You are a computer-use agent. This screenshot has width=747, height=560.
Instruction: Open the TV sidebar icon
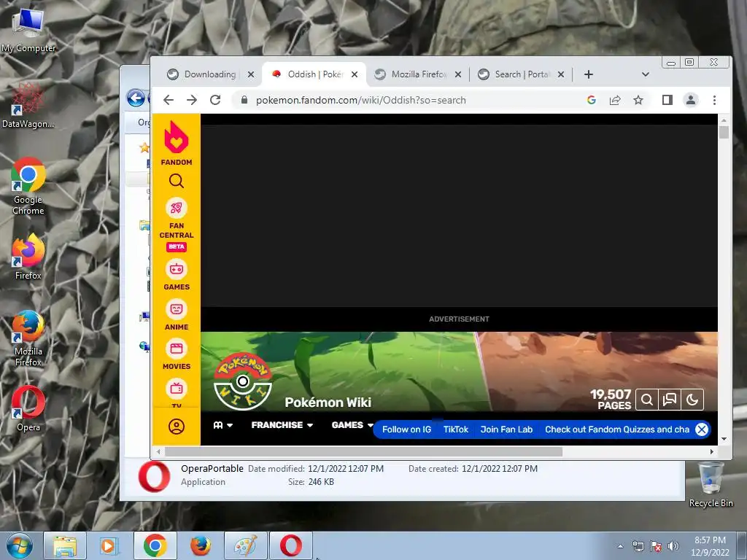177,389
